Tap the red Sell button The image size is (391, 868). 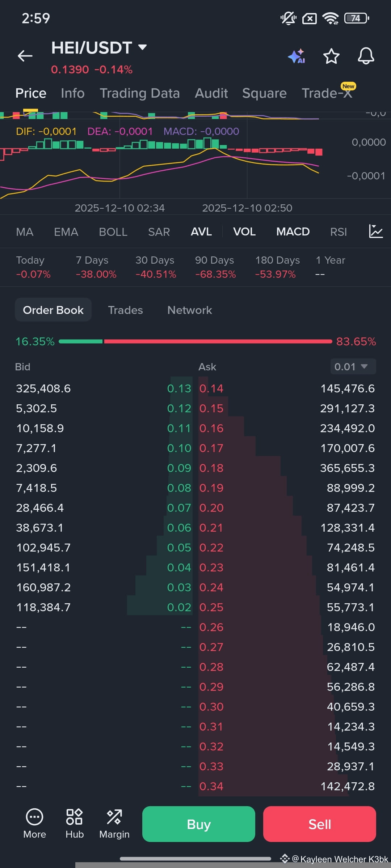point(320,824)
